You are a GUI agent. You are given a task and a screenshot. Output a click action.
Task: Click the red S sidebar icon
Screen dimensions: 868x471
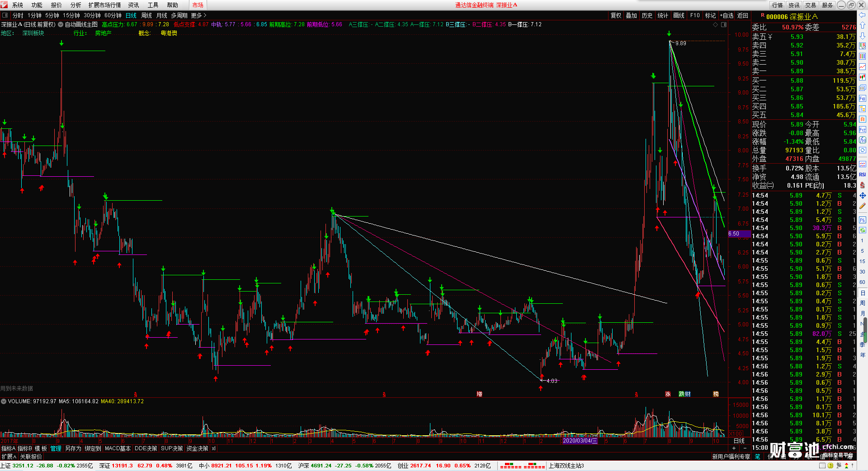[x=863, y=185]
